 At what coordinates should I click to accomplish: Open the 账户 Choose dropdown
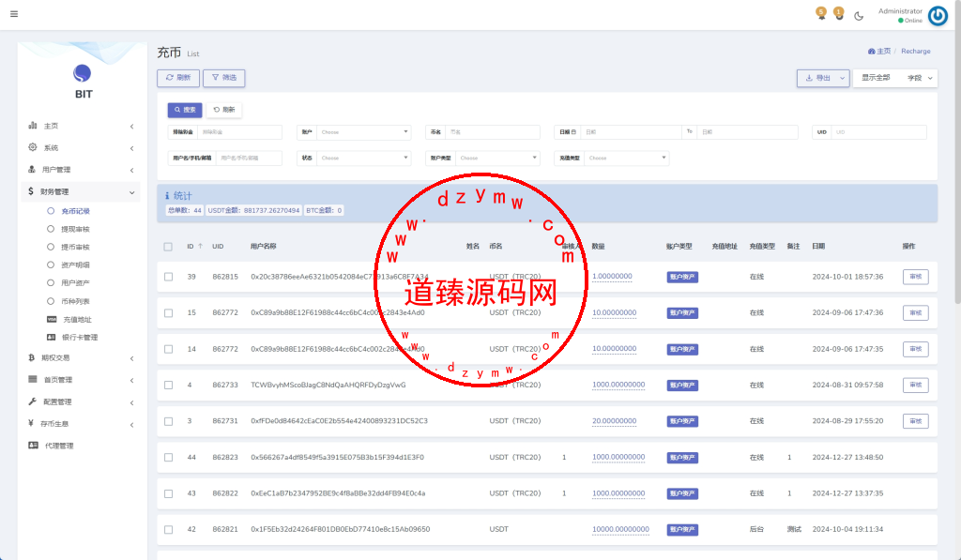363,131
